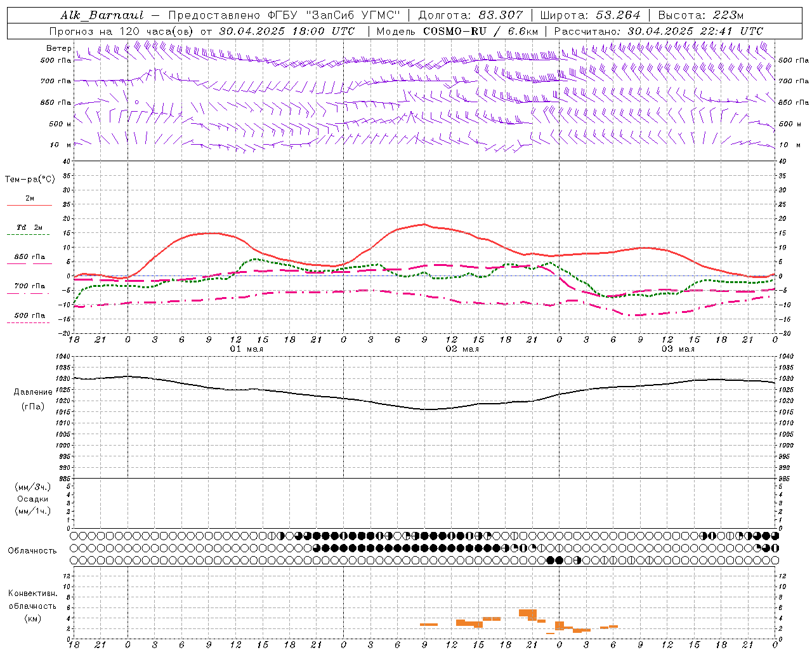The height and width of the screenshot is (650, 812).
Task: Click the 'Ветер' wind panel label
Action: click(59, 48)
